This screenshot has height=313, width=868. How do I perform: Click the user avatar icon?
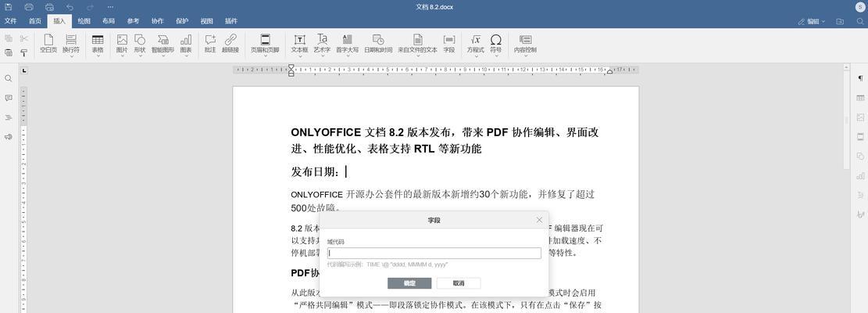coord(859,6)
